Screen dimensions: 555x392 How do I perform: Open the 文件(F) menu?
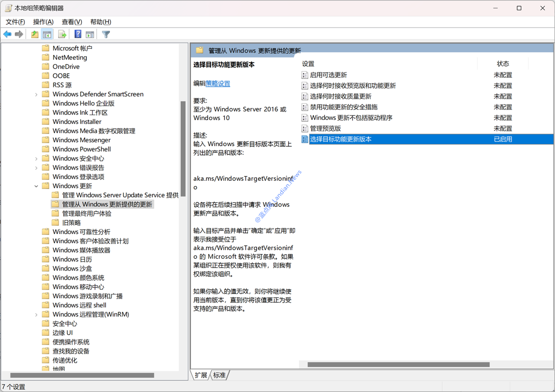(x=15, y=22)
